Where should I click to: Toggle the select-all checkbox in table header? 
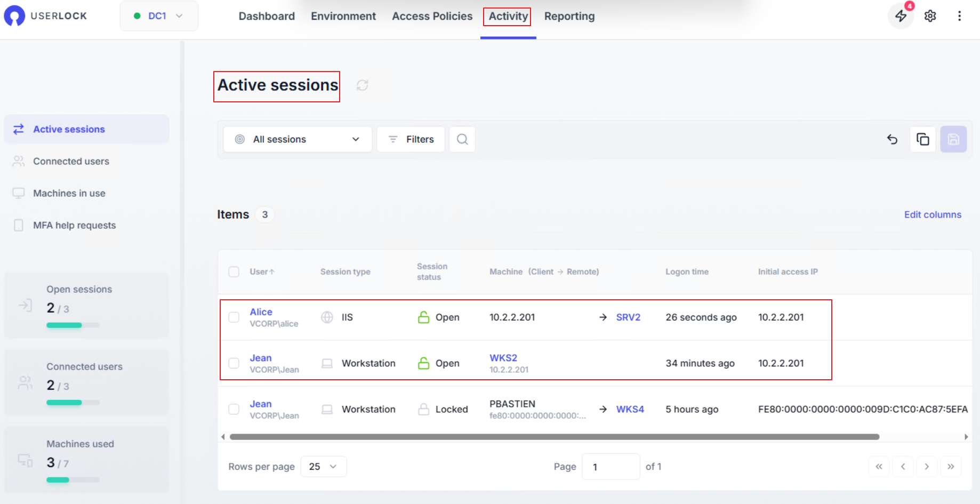[234, 271]
